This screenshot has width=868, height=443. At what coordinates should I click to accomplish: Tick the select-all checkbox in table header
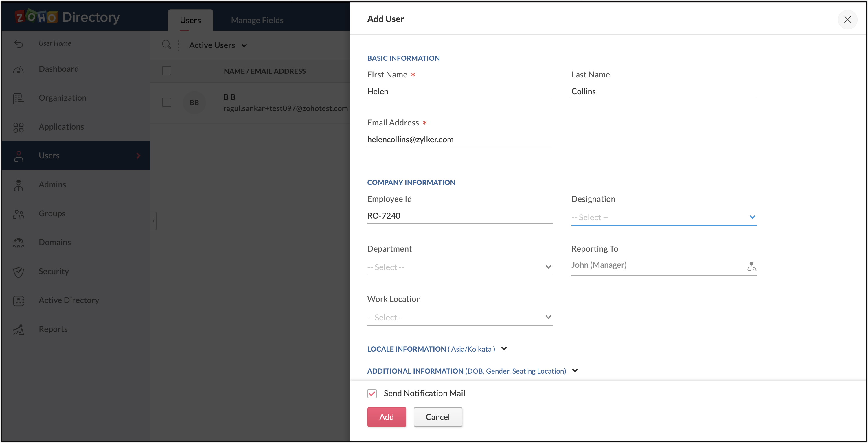(166, 71)
